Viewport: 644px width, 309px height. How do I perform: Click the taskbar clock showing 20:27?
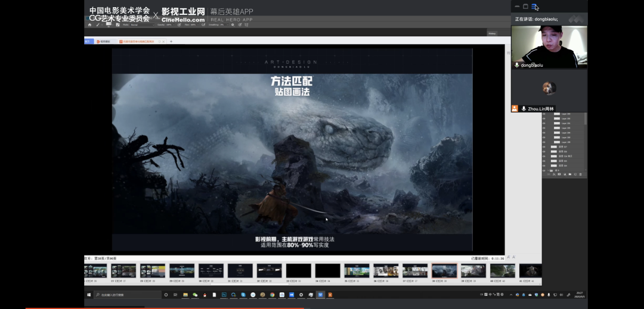pyautogui.click(x=580, y=295)
